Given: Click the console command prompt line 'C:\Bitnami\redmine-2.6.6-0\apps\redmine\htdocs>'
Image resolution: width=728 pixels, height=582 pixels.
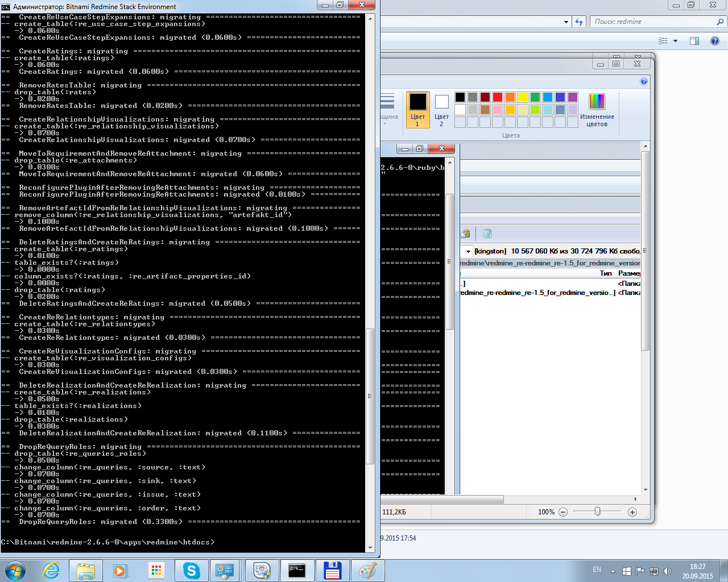Looking at the screenshot, I should coord(108,542).
